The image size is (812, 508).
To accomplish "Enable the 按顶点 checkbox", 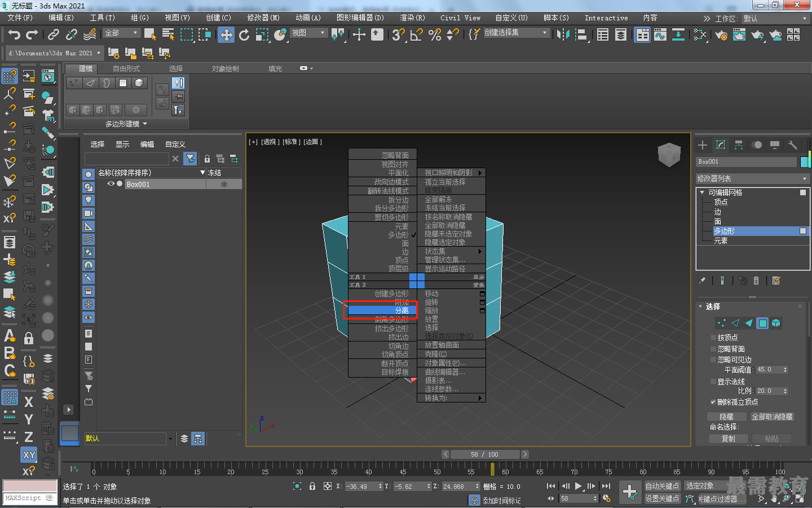I will coord(713,338).
